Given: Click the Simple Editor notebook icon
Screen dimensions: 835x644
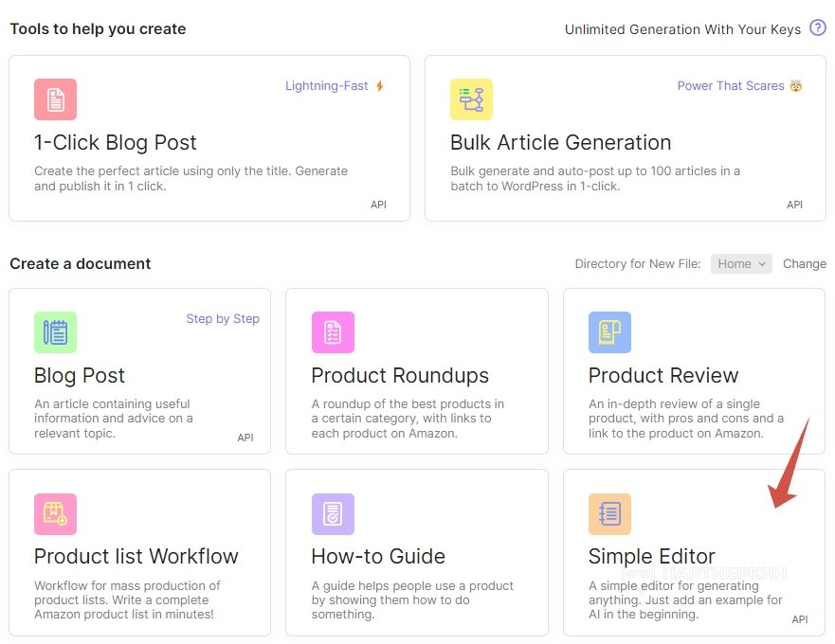Looking at the screenshot, I should (x=609, y=513).
